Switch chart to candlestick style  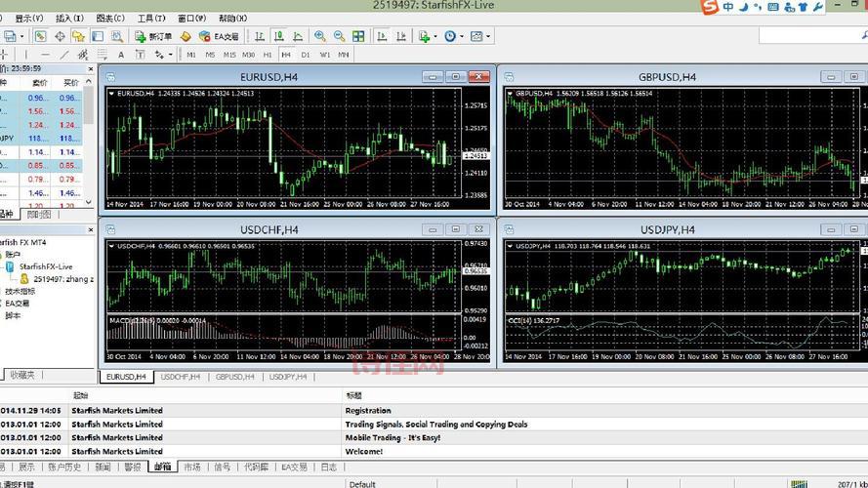[x=279, y=36]
